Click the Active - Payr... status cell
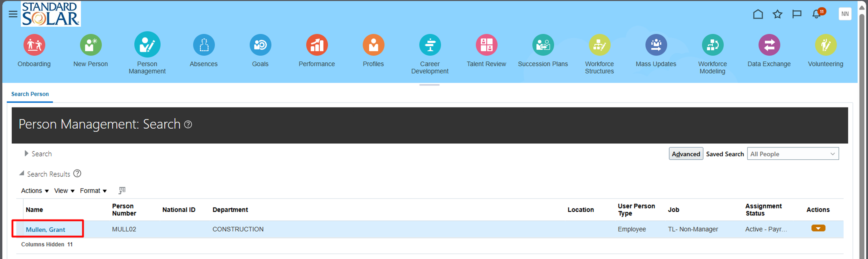This screenshot has height=259, width=868. (x=766, y=229)
